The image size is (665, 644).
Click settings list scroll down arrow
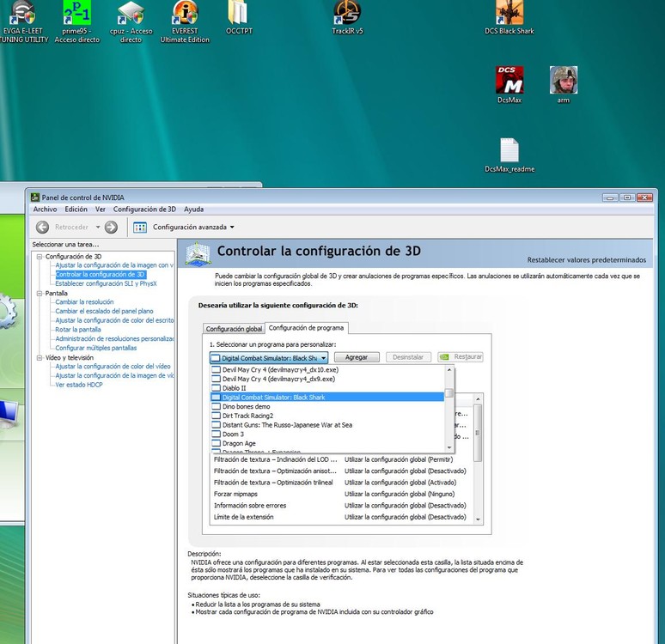478,519
